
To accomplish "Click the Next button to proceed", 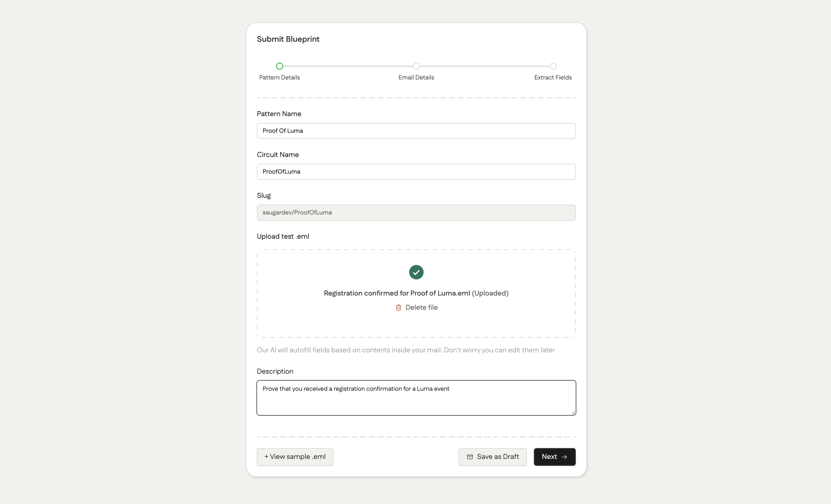I will coord(554,456).
